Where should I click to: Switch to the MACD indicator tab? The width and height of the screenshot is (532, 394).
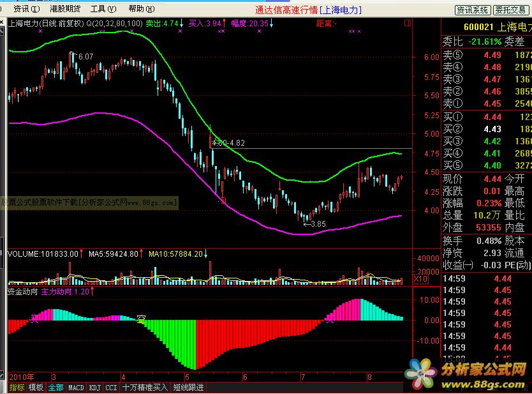click(76, 387)
